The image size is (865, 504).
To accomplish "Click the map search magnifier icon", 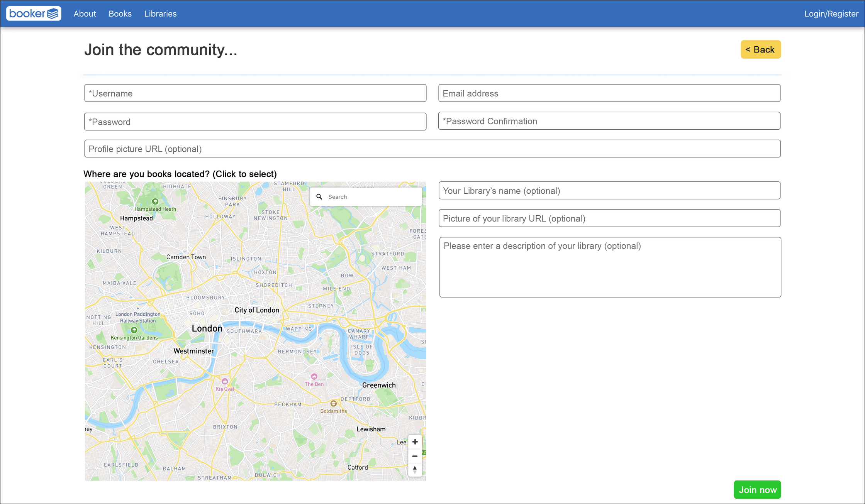I will [x=319, y=197].
